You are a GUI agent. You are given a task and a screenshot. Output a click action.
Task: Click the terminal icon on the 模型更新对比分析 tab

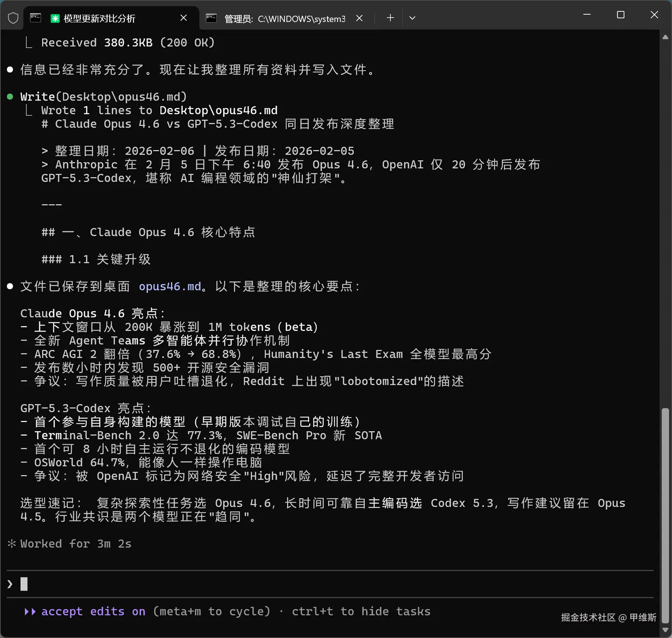point(36,18)
